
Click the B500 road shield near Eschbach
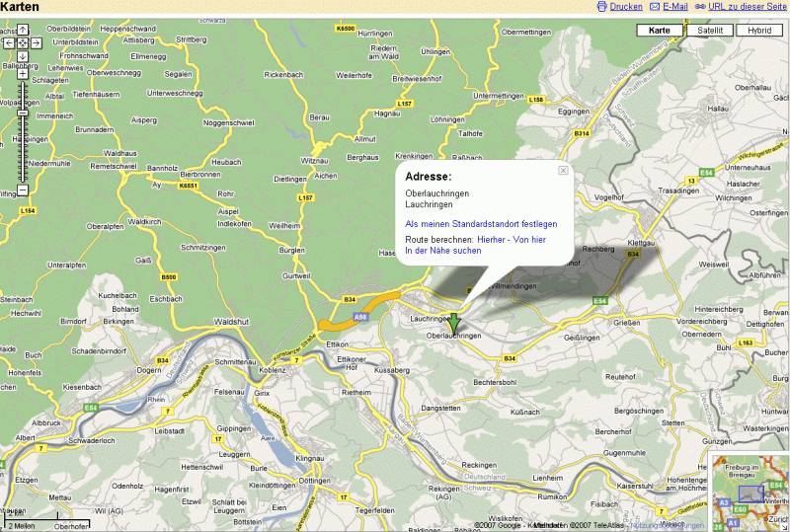(169, 277)
